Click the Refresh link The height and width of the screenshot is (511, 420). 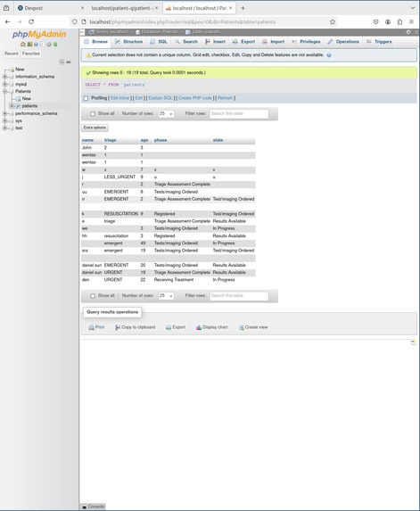click(225, 98)
